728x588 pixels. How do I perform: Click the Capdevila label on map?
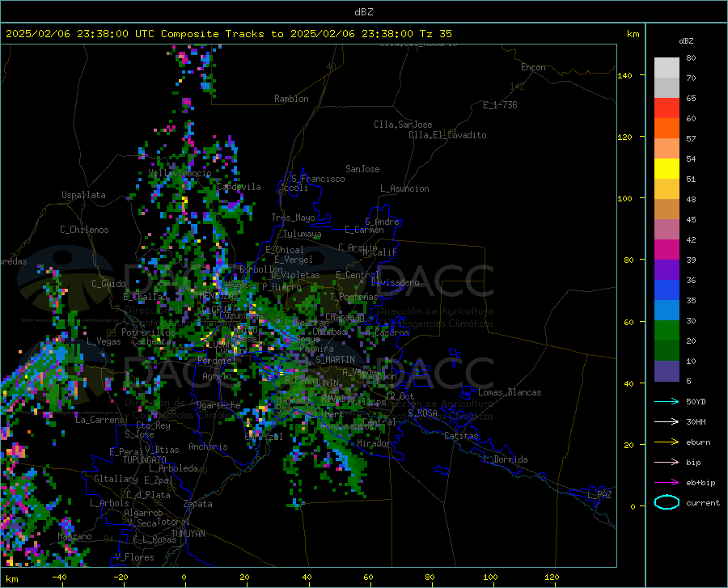[x=239, y=187]
